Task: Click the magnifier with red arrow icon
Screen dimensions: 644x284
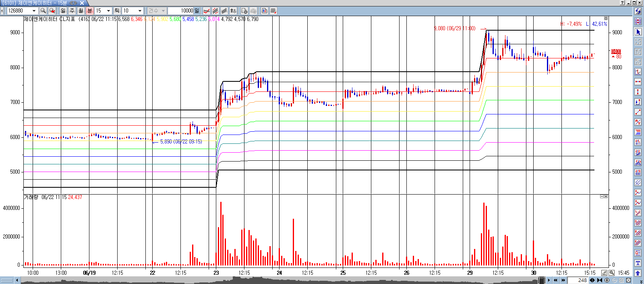Action: [x=52, y=11]
